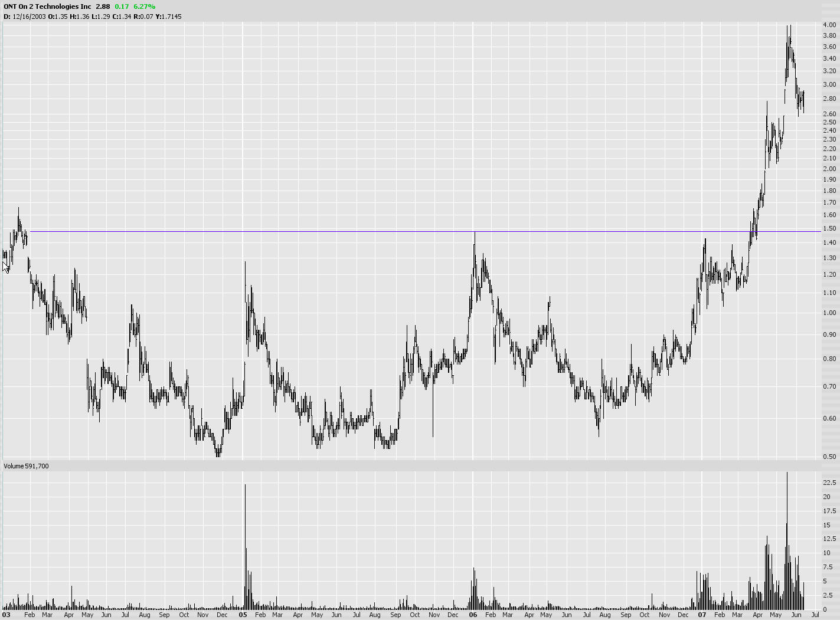
Task: Click the 1.00 price axis label
Action: point(829,313)
